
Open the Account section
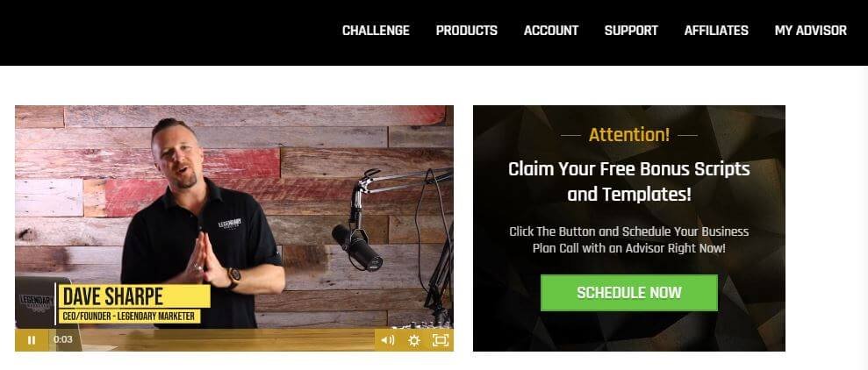[x=551, y=31]
